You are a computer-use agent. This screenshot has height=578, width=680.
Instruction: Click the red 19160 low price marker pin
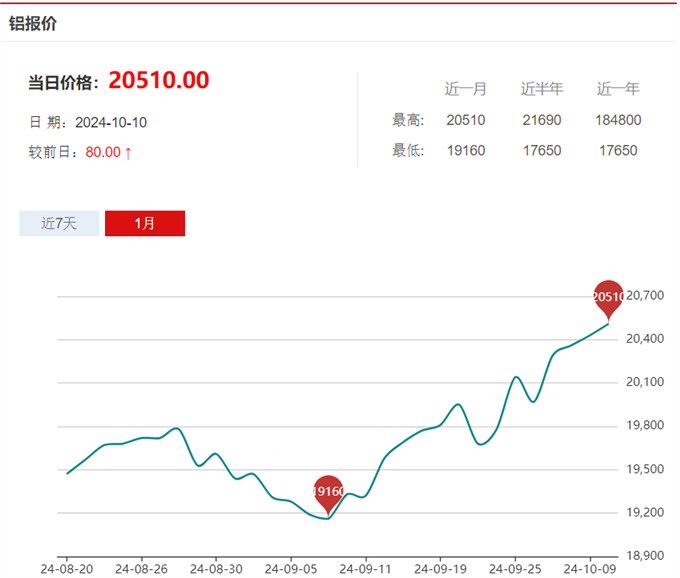point(328,492)
